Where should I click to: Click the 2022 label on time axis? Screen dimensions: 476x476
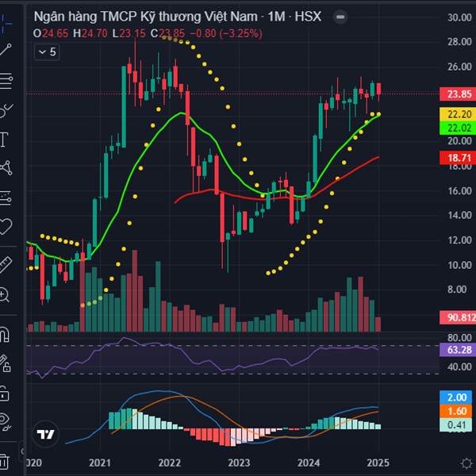coord(170,463)
